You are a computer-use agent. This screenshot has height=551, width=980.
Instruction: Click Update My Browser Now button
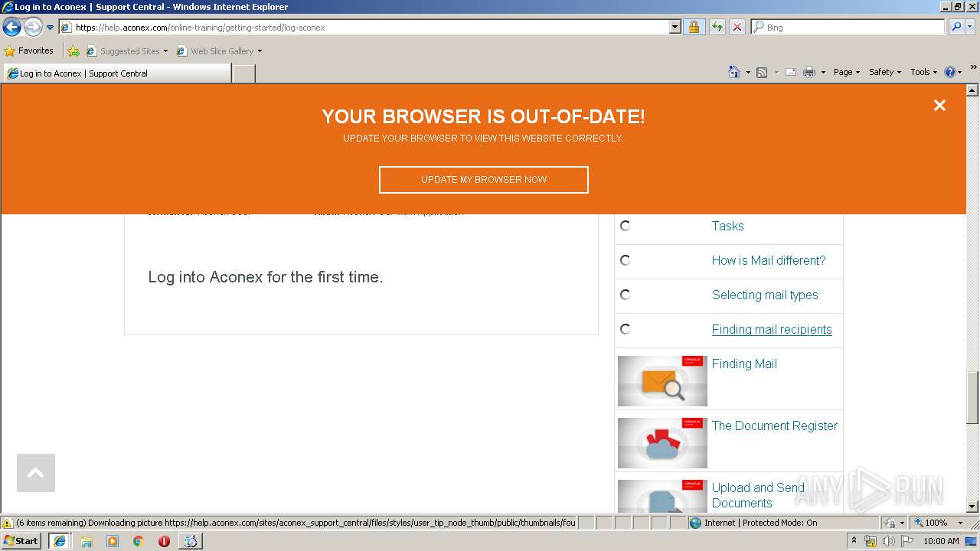484,180
